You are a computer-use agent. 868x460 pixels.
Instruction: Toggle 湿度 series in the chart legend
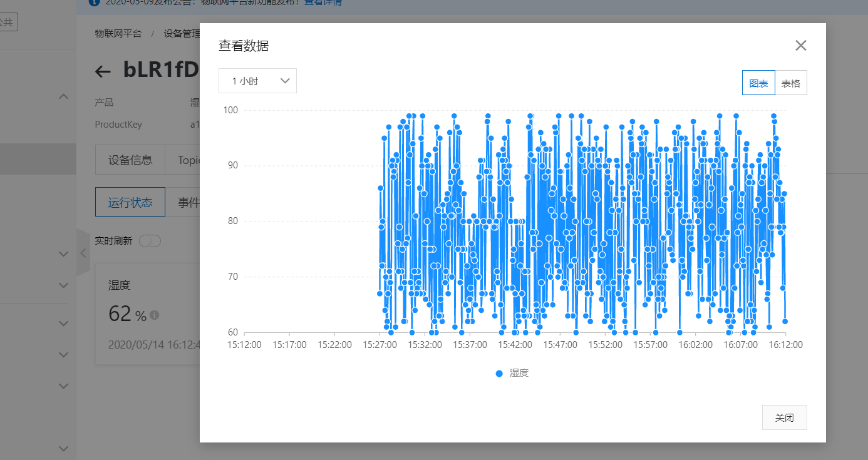(x=512, y=373)
